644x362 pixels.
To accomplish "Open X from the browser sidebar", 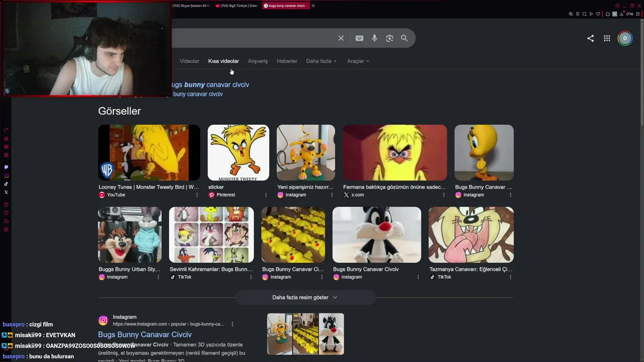I will click(6, 192).
